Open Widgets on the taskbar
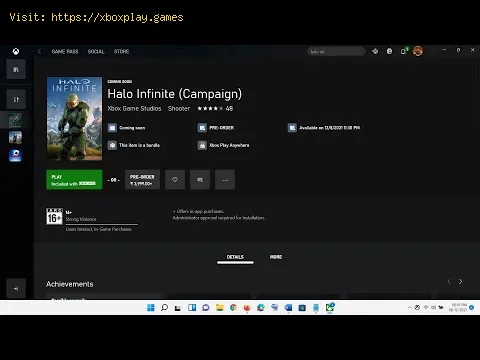The width and height of the screenshot is (480, 360). pyautogui.click(x=192, y=307)
